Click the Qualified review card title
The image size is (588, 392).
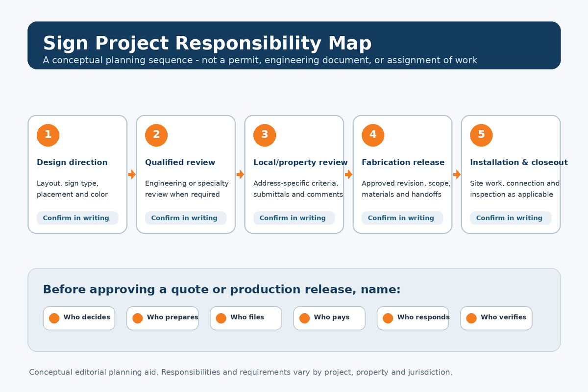pos(180,162)
